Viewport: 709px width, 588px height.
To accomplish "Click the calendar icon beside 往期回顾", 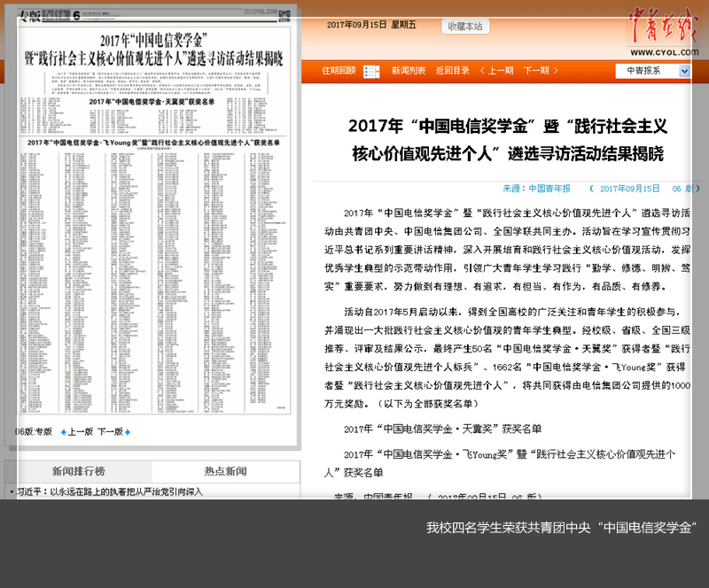I will (372, 71).
